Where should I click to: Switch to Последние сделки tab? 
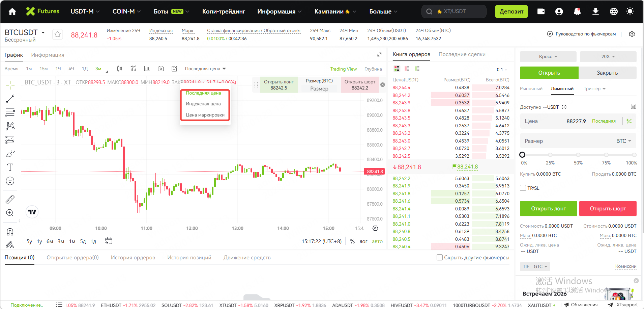(462, 54)
